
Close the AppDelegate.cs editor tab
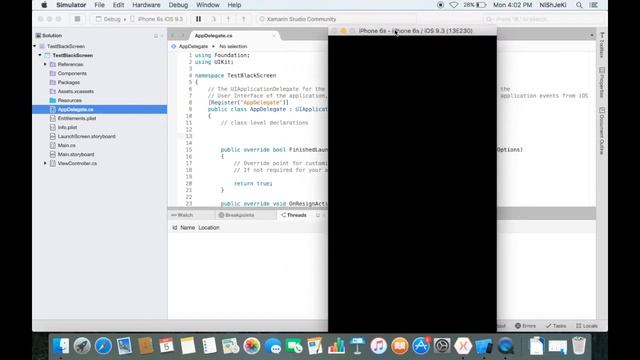pyautogui.click(x=274, y=36)
